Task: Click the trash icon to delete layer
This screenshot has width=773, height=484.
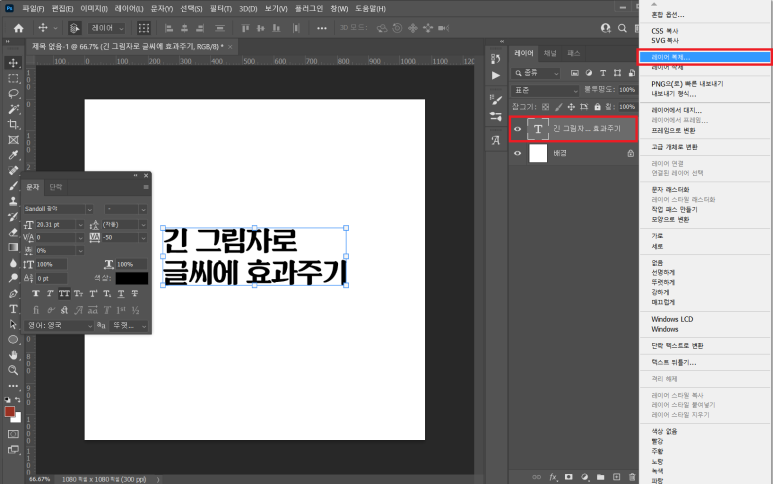Action: (x=632, y=477)
